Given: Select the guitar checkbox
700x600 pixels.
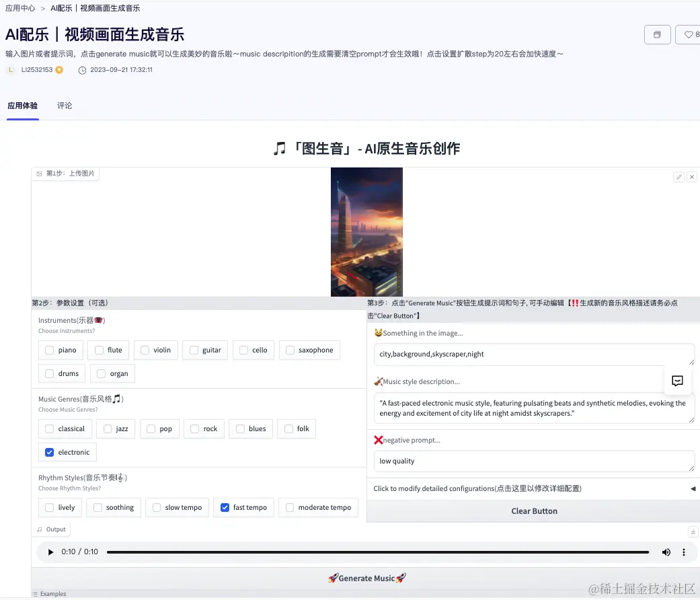Looking at the screenshot, I should [194, 350].
